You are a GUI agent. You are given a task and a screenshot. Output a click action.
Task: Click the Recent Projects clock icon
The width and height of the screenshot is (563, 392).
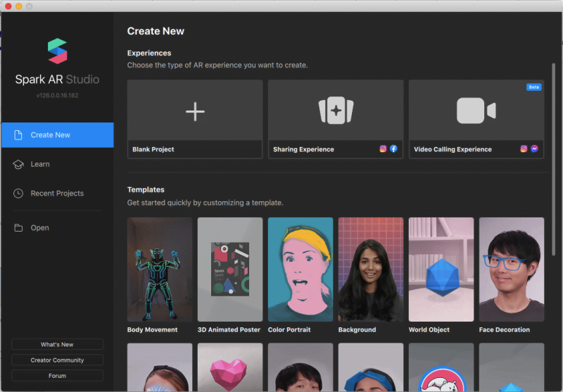coord(18,194)
